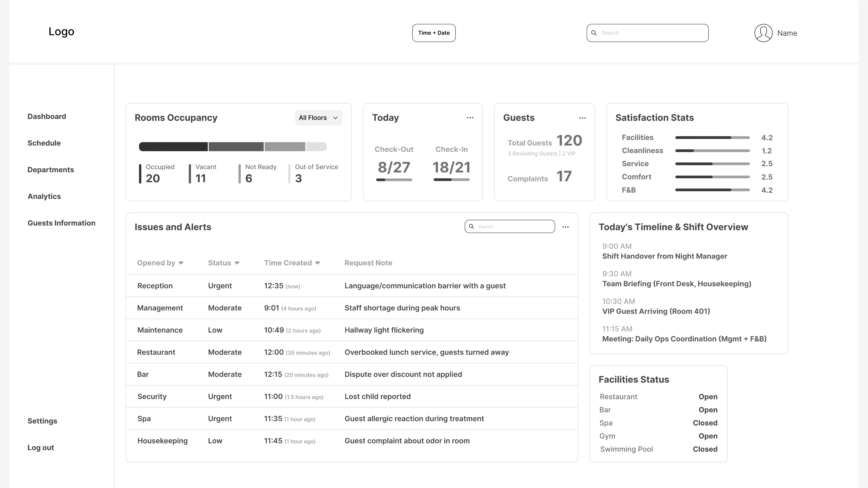
Task: Expand the All Floors dropdown
Action: click(x=319, y=118)
